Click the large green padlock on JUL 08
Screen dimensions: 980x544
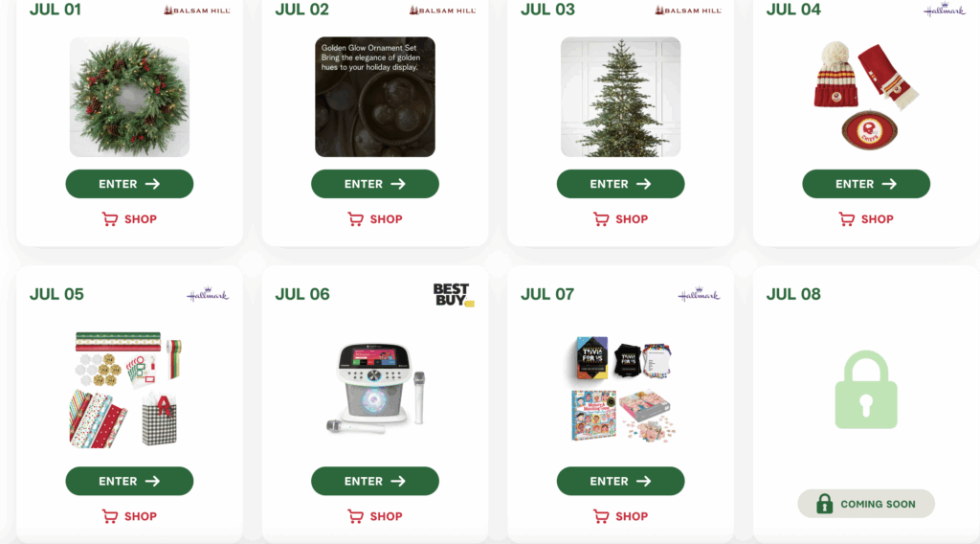(x=866, y=390)
